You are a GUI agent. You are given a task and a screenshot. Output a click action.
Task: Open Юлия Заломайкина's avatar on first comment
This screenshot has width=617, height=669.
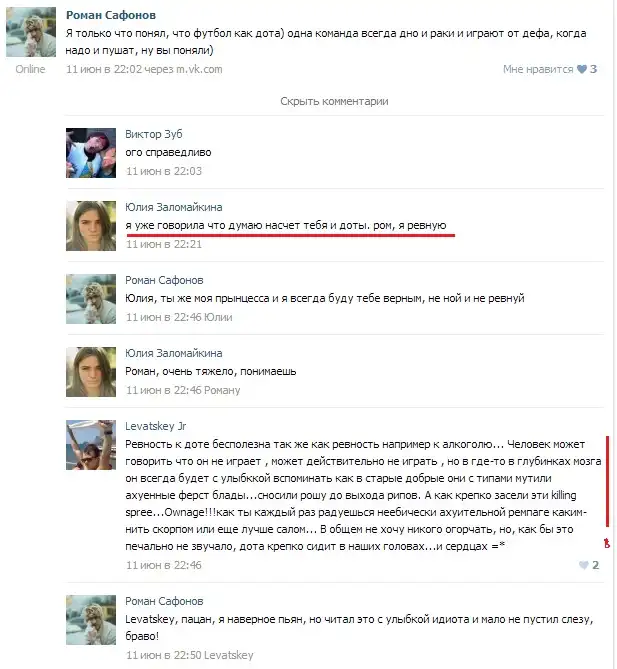tap(91, 226)
